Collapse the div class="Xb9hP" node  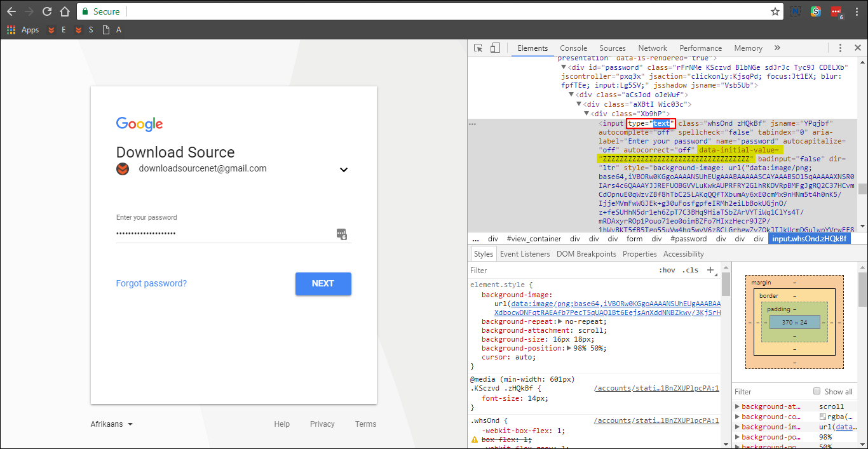tap(587, 114)
